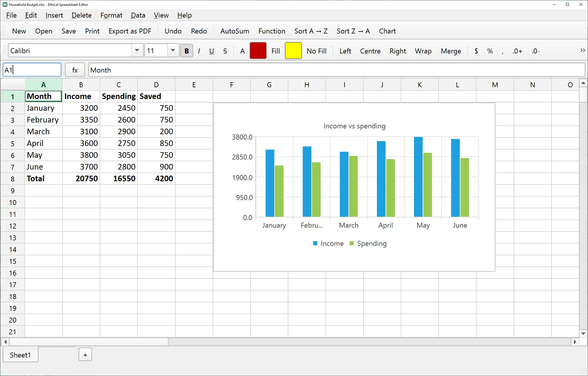Toggle Italic formatting button
The width and height of the screenshot is (588, 376).
pos(199,51)
